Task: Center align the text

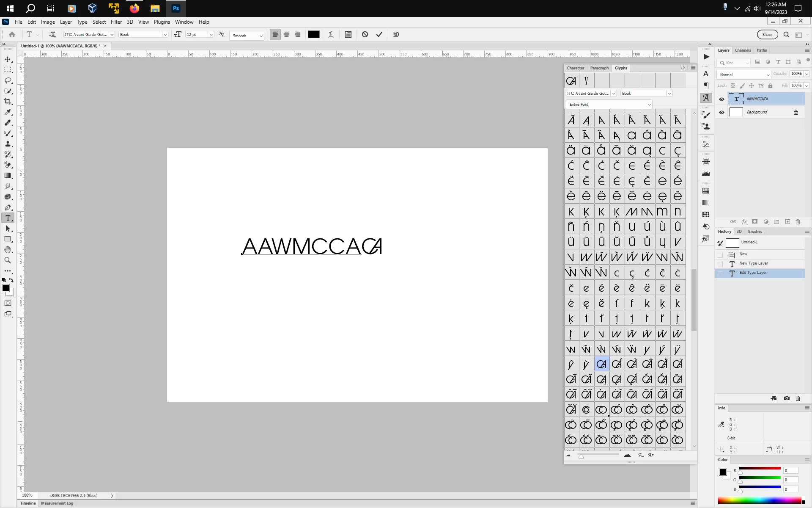Action: coord(286,35)
